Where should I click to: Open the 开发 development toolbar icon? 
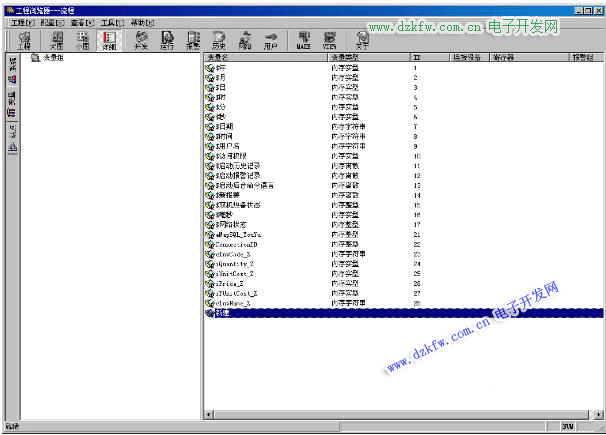click(x=141, y=39)
